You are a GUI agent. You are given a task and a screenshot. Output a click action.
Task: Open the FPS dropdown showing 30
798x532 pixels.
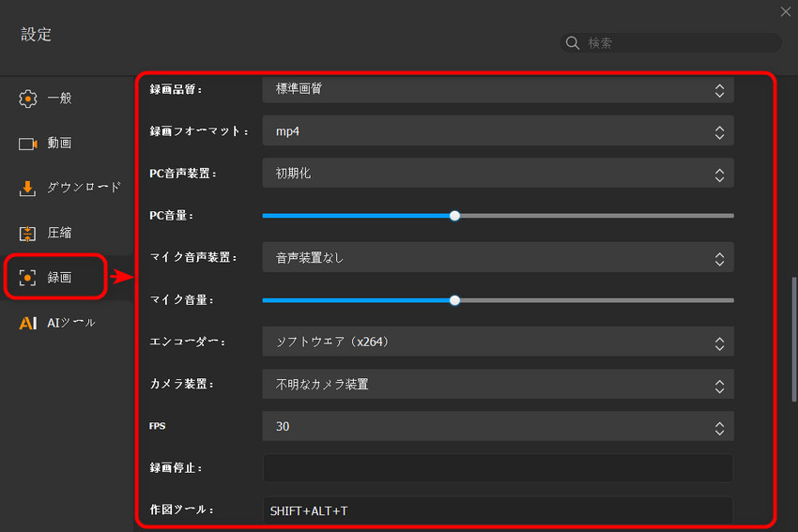coord(498,426)
